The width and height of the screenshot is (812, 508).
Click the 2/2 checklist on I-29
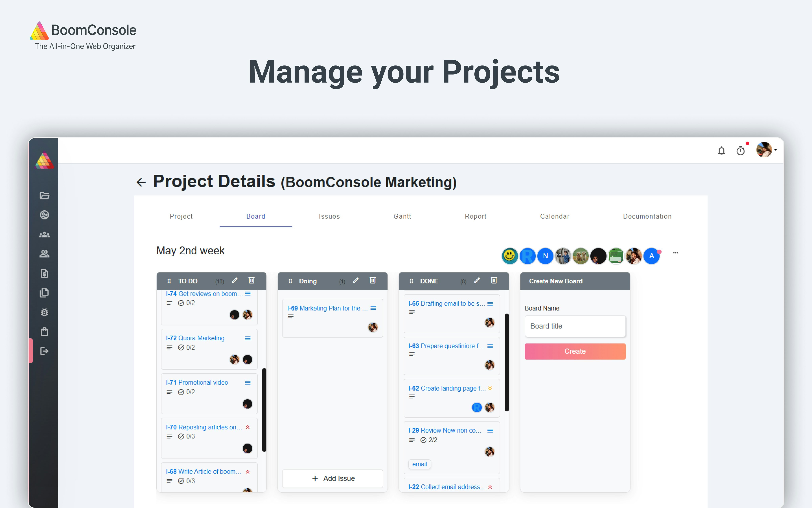point(428,440)
